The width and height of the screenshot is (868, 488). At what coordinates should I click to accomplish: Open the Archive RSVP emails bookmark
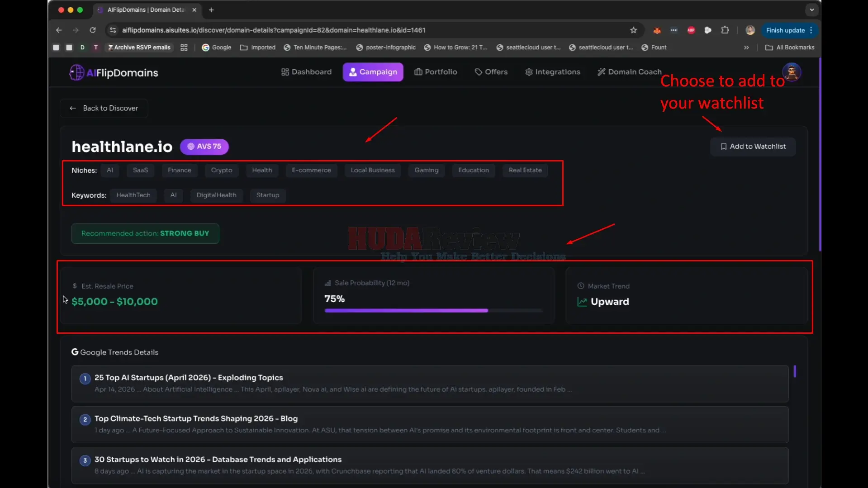coord(139,47)
